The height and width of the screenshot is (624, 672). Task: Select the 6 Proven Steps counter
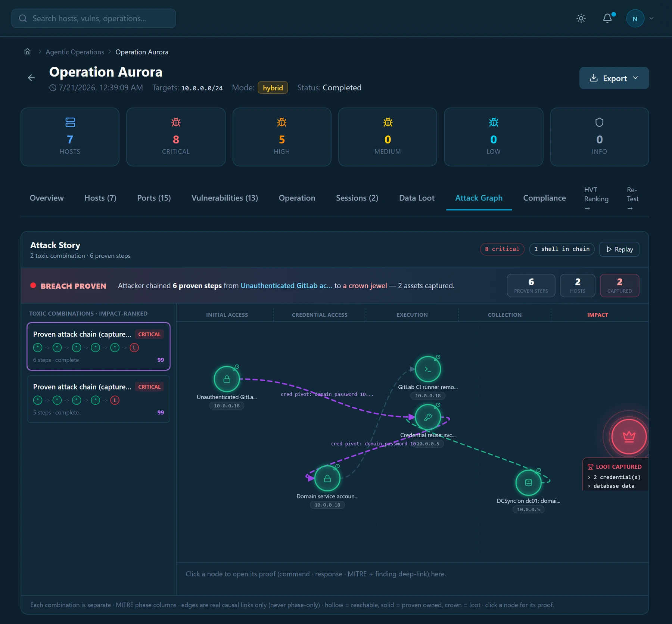(x=531, y=286)
